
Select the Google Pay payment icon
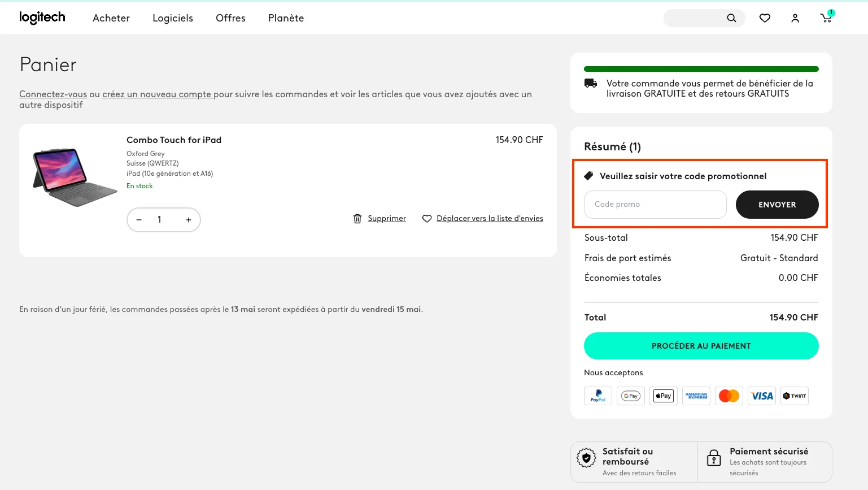(631, 396)
